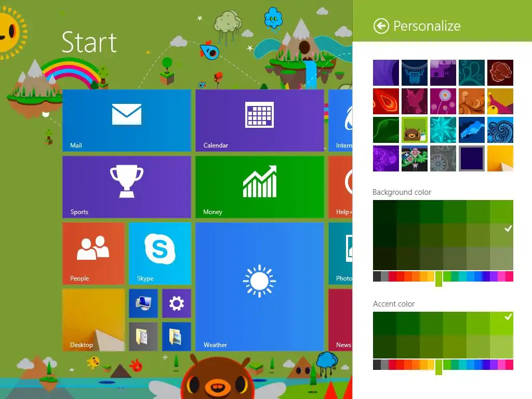Choose the yellow desktop wallpaper background option
The image size is (532, 399).
tap(500, 158)
